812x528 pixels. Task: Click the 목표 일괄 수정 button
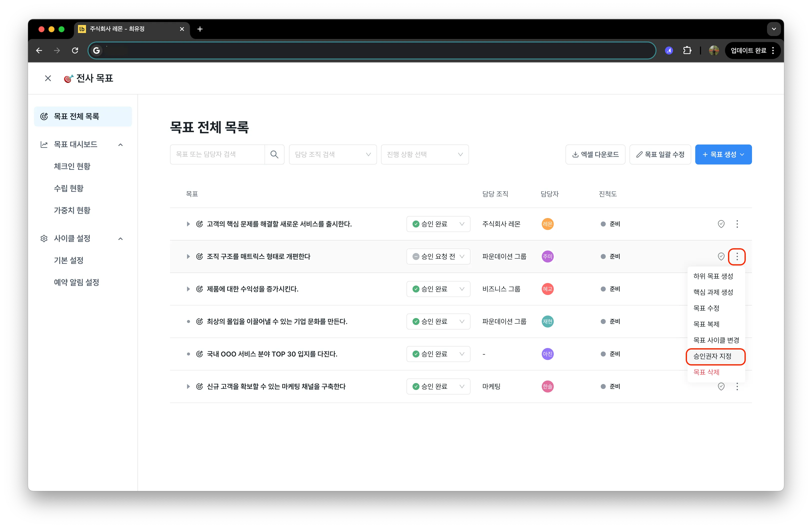pos(660,154)
